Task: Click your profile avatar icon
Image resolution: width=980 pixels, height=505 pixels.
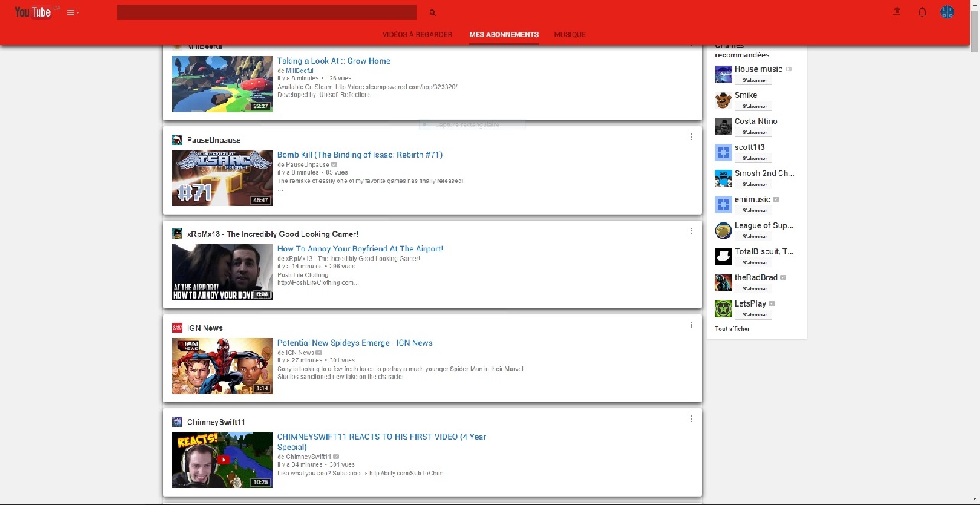Action: point(946,11)
